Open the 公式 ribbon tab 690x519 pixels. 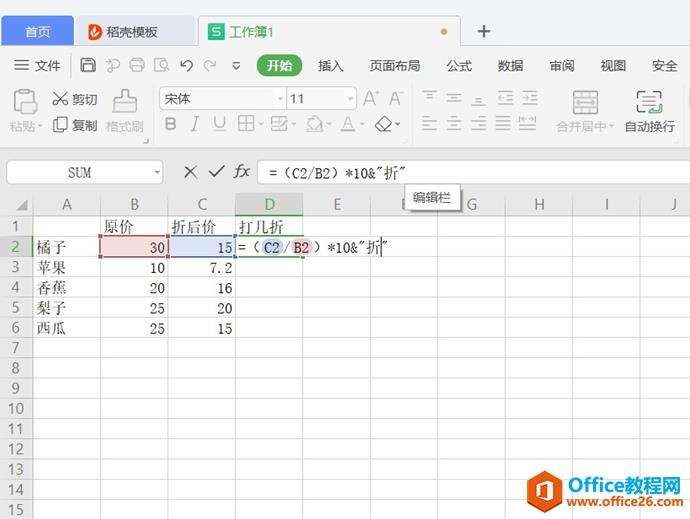click(459, 66)
